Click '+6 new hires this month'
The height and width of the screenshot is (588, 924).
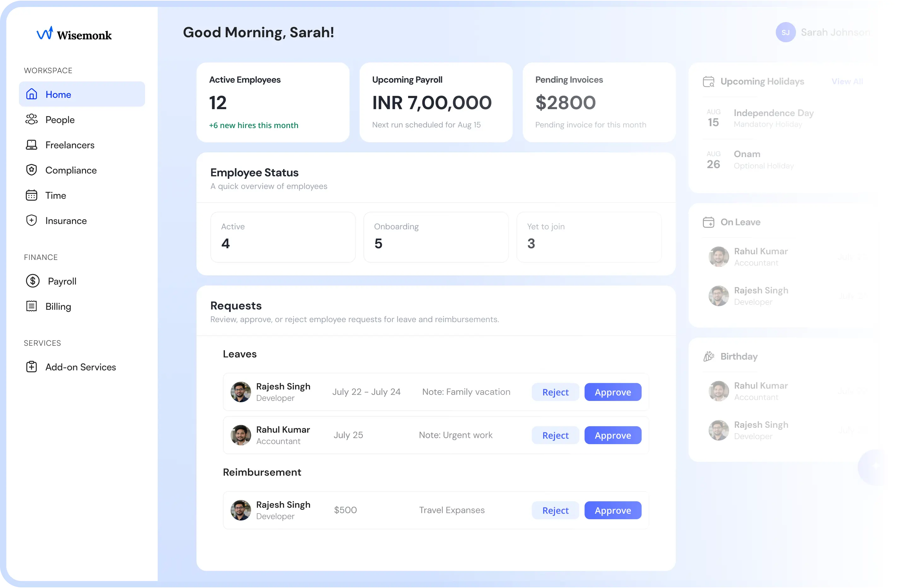(253, 125)
